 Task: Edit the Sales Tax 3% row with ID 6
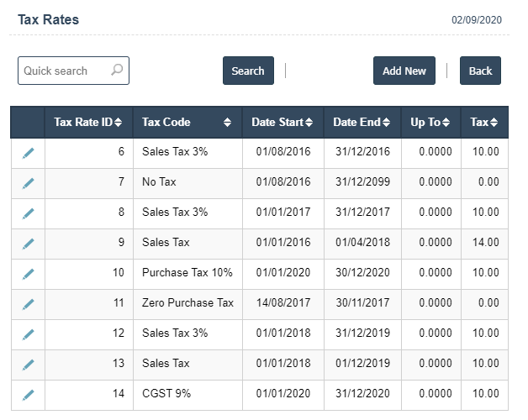pos(28,153)
